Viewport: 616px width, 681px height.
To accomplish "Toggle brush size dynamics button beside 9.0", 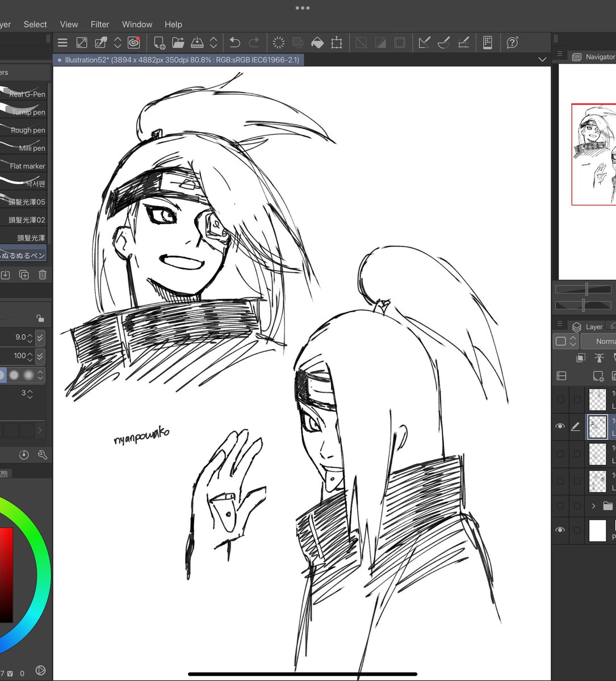I will [40, 337].
